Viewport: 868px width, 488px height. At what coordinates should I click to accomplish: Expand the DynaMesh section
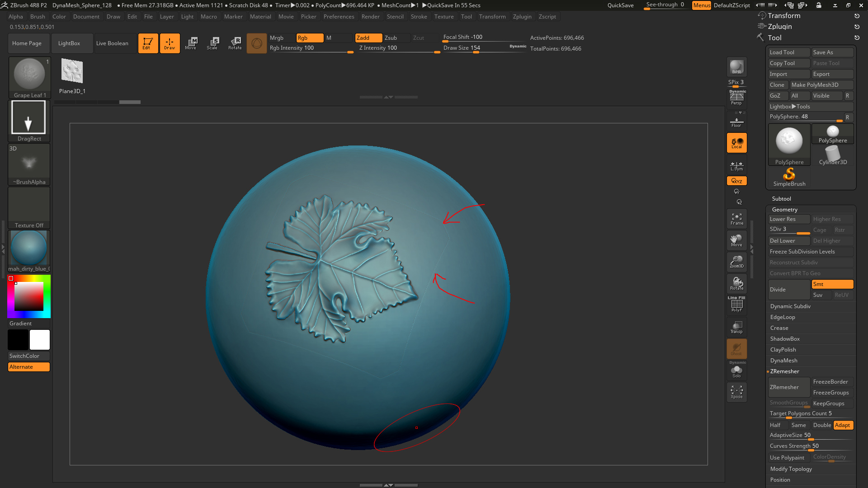point(784,361)
